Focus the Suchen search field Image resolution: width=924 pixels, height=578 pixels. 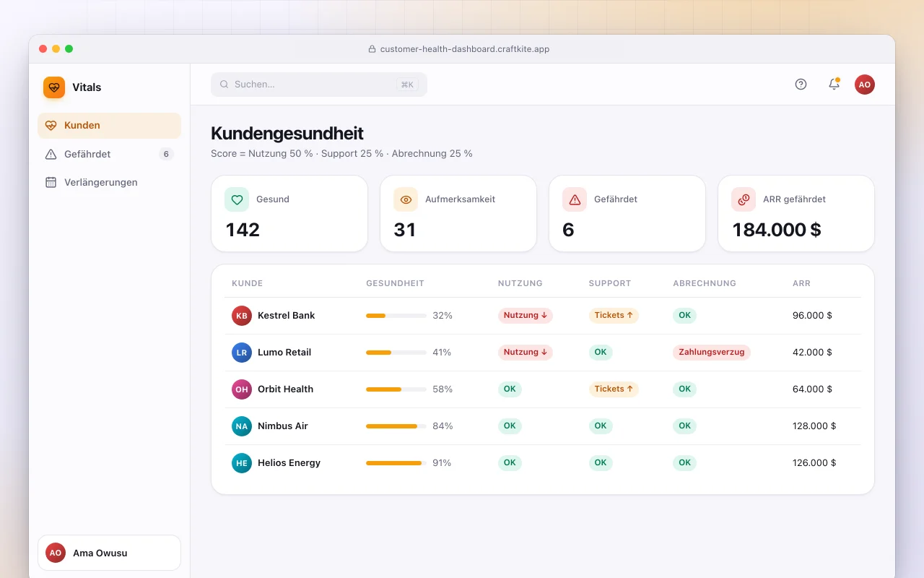coord(319,85)
